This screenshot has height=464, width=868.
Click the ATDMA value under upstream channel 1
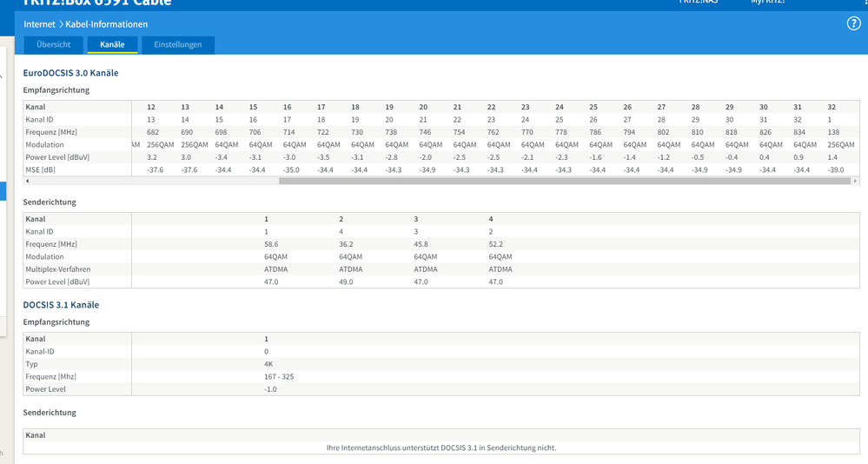(275, 269)
